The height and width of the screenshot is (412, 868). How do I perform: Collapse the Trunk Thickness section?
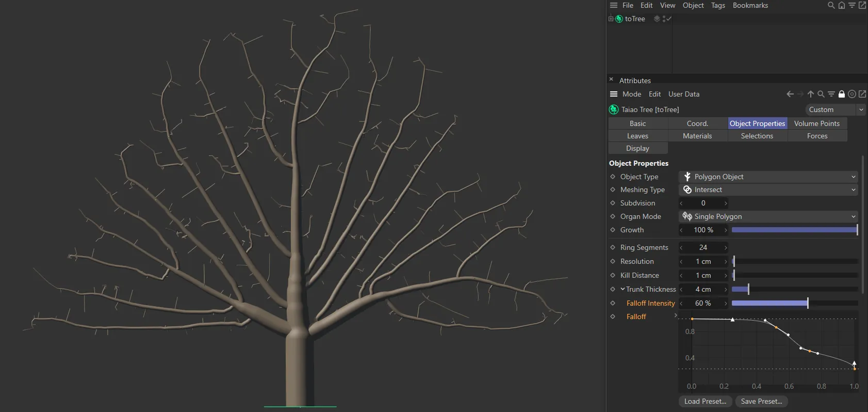(x=623, y=289)
